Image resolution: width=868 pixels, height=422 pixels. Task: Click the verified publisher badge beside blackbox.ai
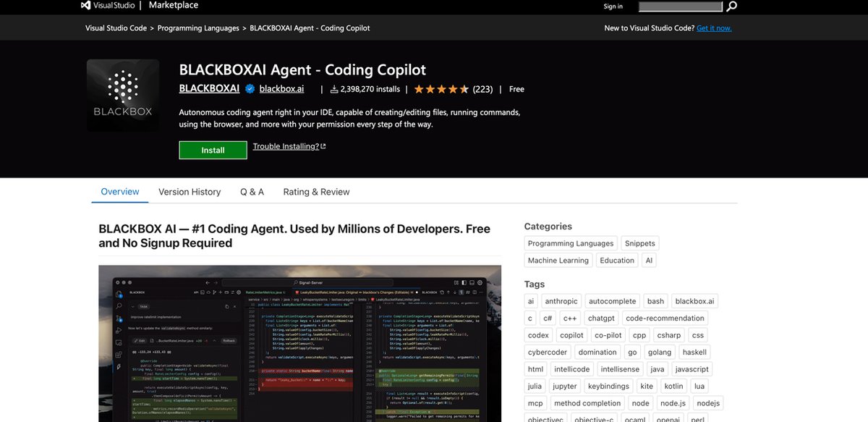[248, 89]
